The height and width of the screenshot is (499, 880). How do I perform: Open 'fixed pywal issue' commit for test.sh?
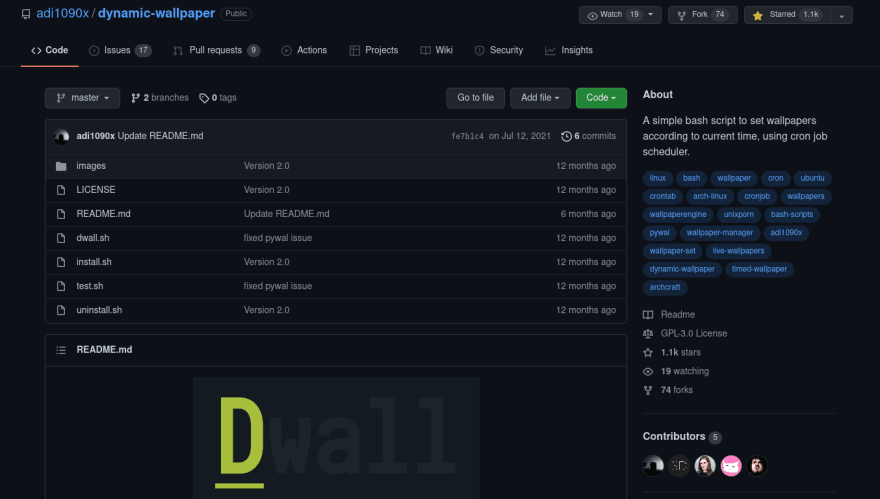(277, 286)
